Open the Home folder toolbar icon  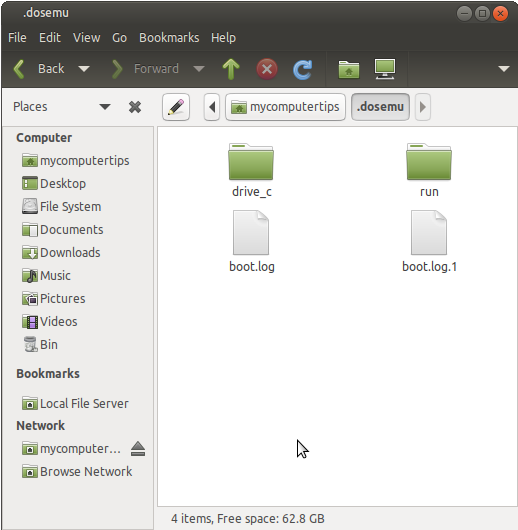point(349,69)
